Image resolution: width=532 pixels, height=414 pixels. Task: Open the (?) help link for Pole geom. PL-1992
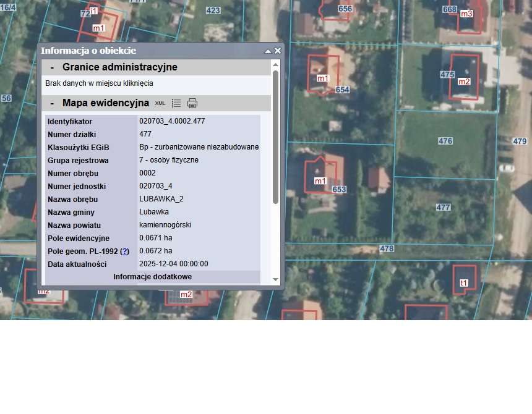[x=124, y=251]
